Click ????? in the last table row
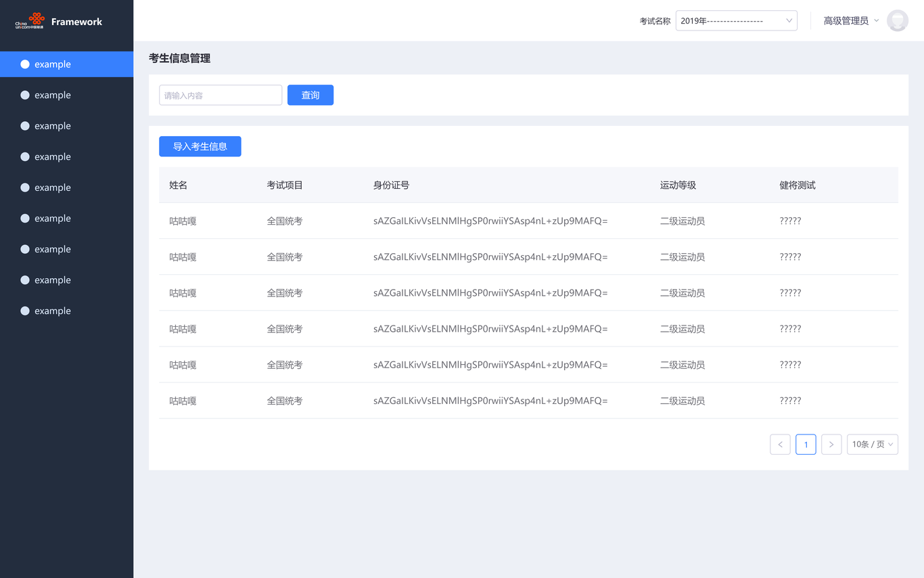Viewport: 924px width, 578px height. click(790, 401)
